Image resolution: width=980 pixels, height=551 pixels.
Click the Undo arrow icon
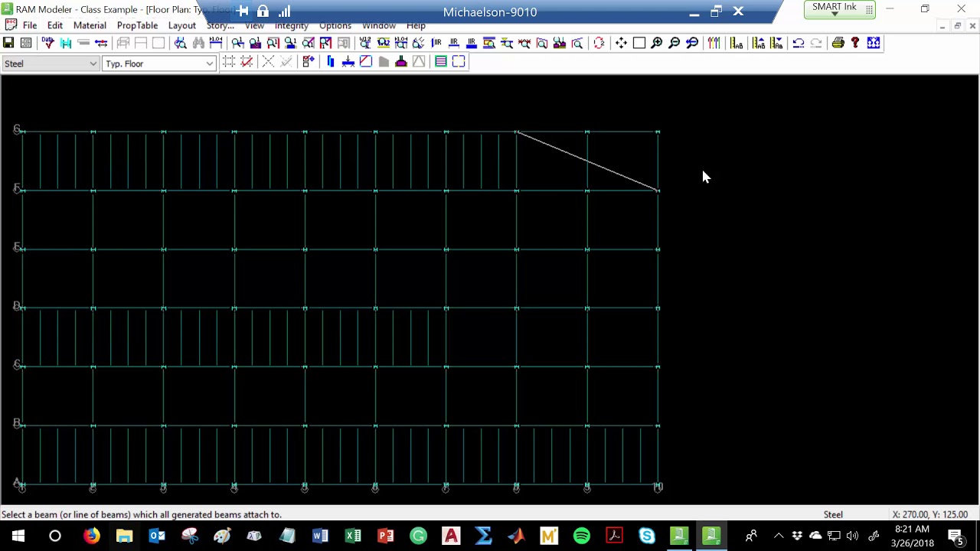pos(799,43)
